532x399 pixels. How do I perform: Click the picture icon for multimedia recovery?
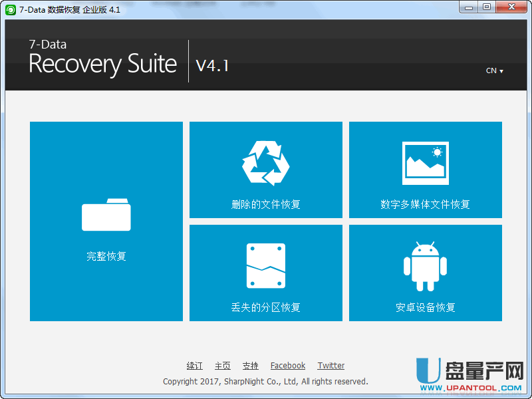pos(426,163)
